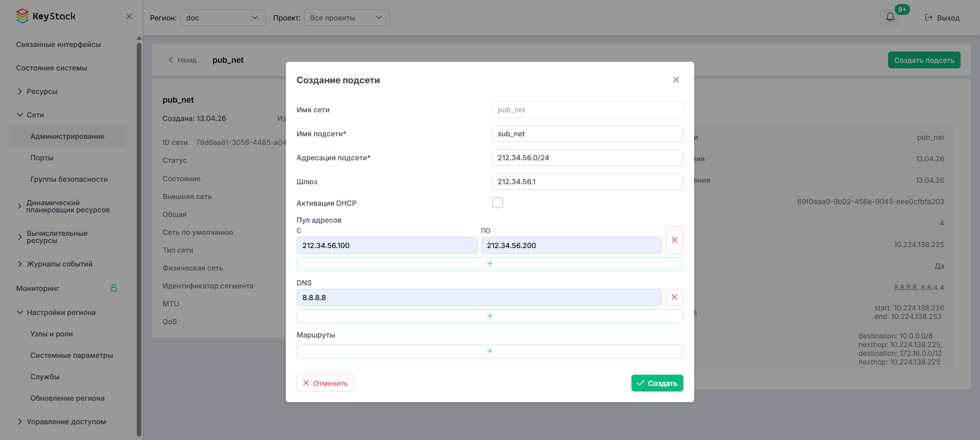Log out with the Выход button
Viewport: 980px width, 440px height.
[x=942, y=18]
